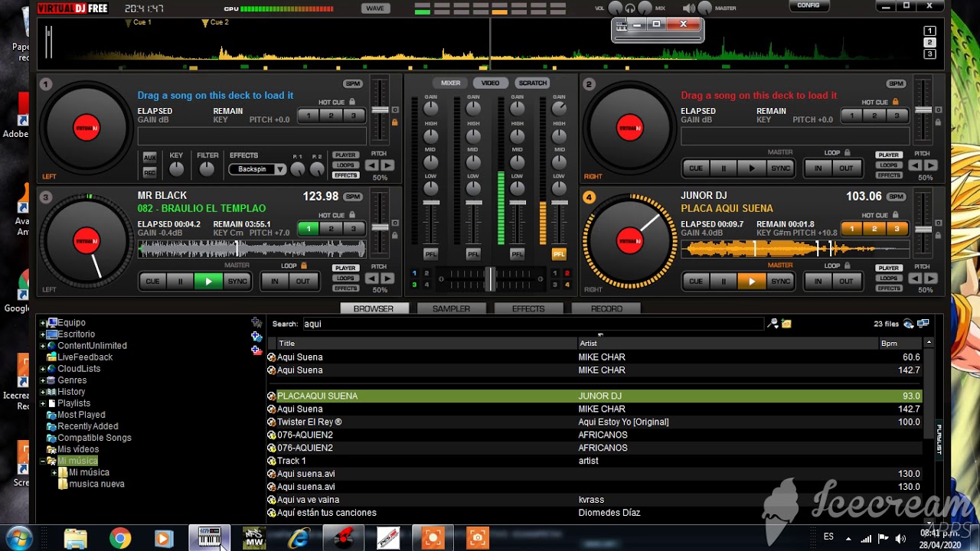The image size is (980, 551).
Task: Switch to the SAMPLER tab
Action: (x=451, y=308)
